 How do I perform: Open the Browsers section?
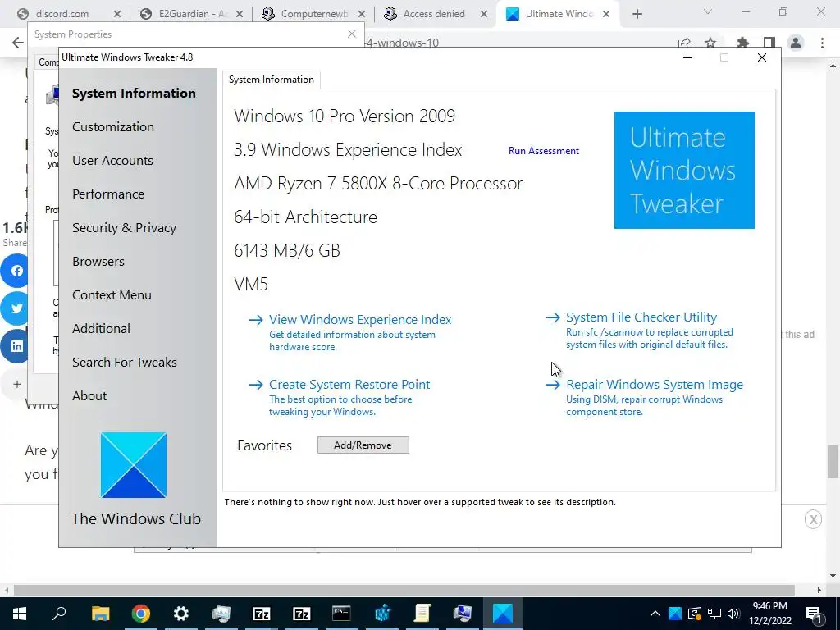coord(98,262)
